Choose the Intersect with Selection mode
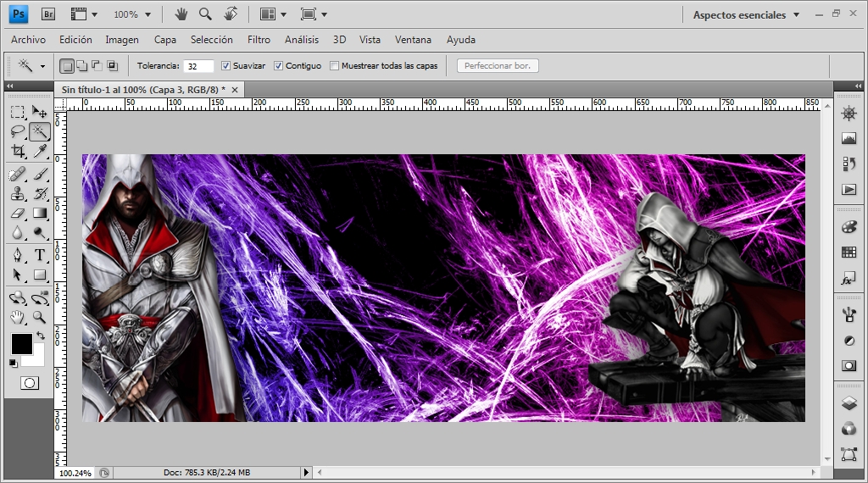Screen dimensions: 868x483 coord(113,66)
